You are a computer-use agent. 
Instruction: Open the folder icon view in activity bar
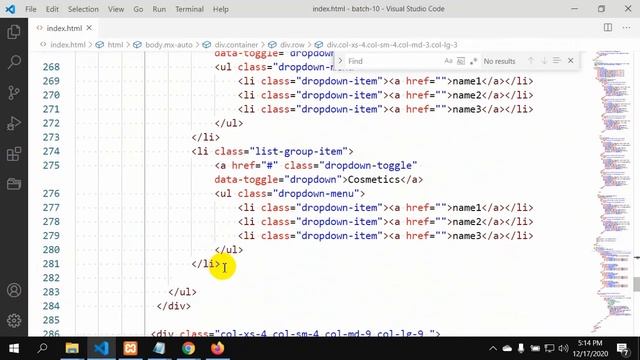[14, 184]
